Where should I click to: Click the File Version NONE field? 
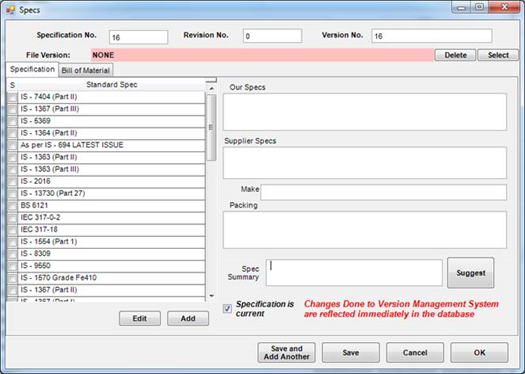click(262, 55)
